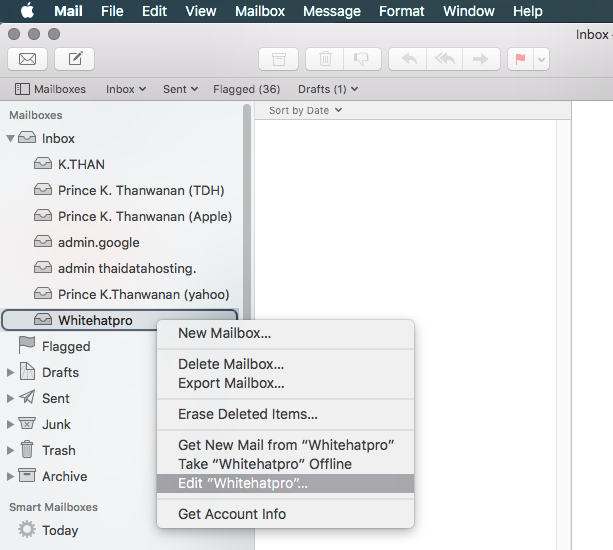
Task: Collapse the Inbox disclosure triangle
Action: click(11, 138)
